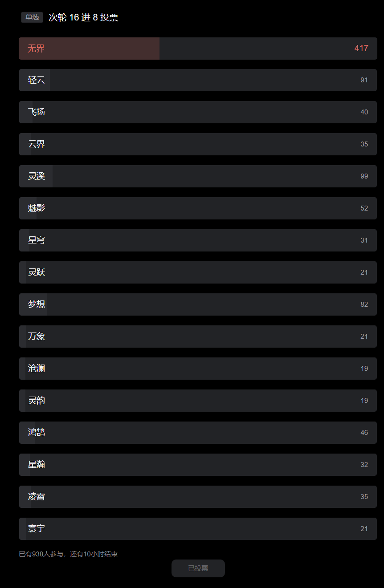Pick the 梦想 poll option
Image resolution: width=384 pixels, height=588 pixels.
(198, 304)
